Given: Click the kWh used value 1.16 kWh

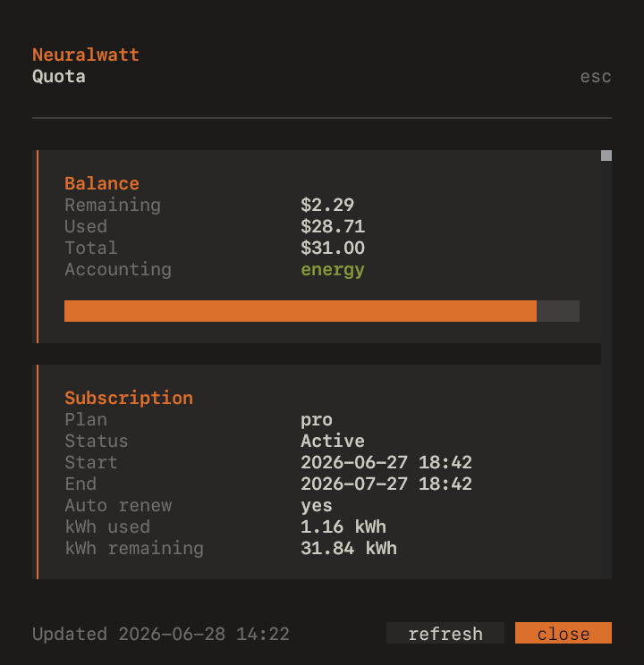Looking at the screenshot, I should point(343,526).
